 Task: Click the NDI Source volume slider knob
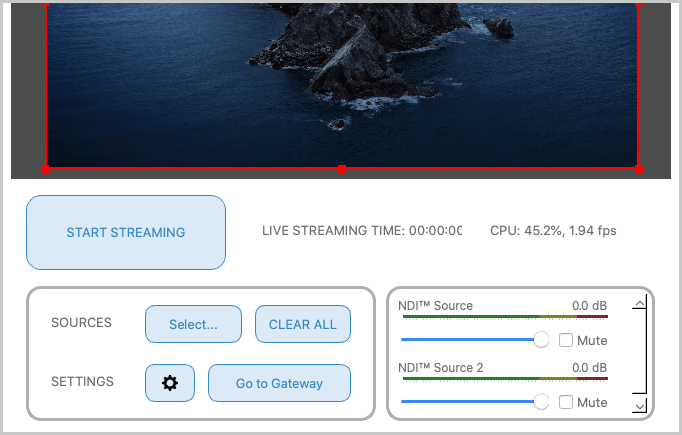pyautogui.click(x=542, y=340)
